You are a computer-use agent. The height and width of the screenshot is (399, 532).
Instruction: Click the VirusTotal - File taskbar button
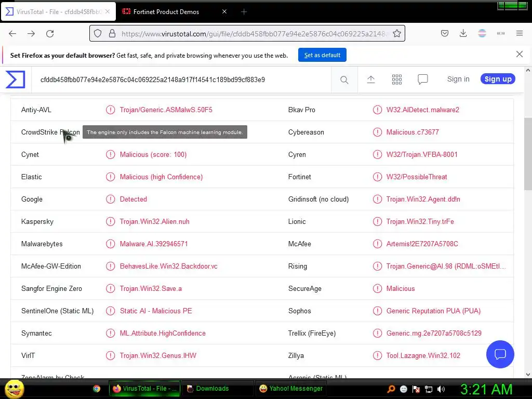pyautogui.click(x=145, y=389)
